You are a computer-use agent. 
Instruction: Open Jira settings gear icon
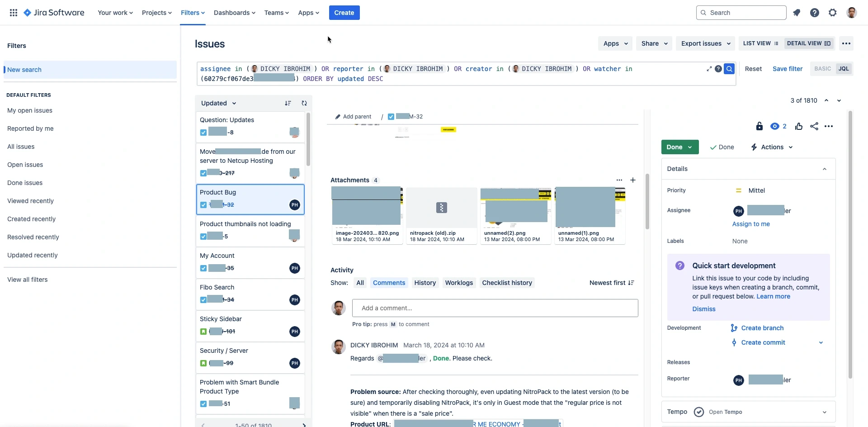[x=833, y=13]
